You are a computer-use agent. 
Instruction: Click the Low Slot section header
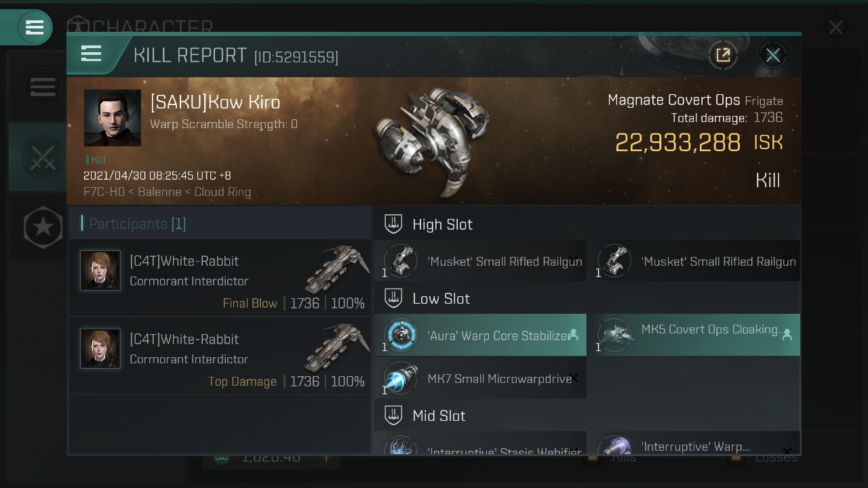(441, 299)
